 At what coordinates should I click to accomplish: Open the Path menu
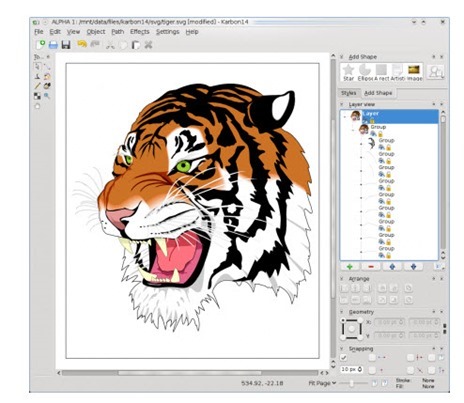pyautogui.click(x=118, y=32)
